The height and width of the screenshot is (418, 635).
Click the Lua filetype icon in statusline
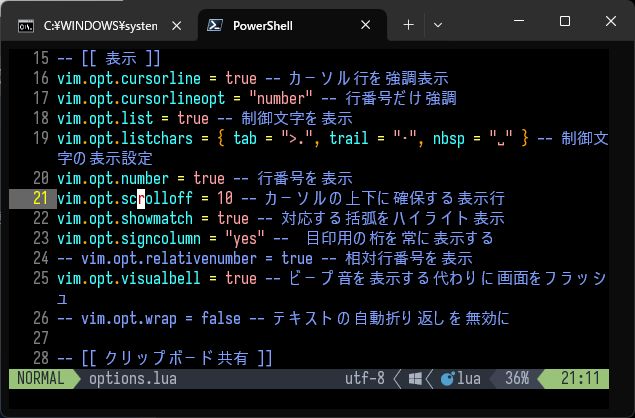pos(446,379)
